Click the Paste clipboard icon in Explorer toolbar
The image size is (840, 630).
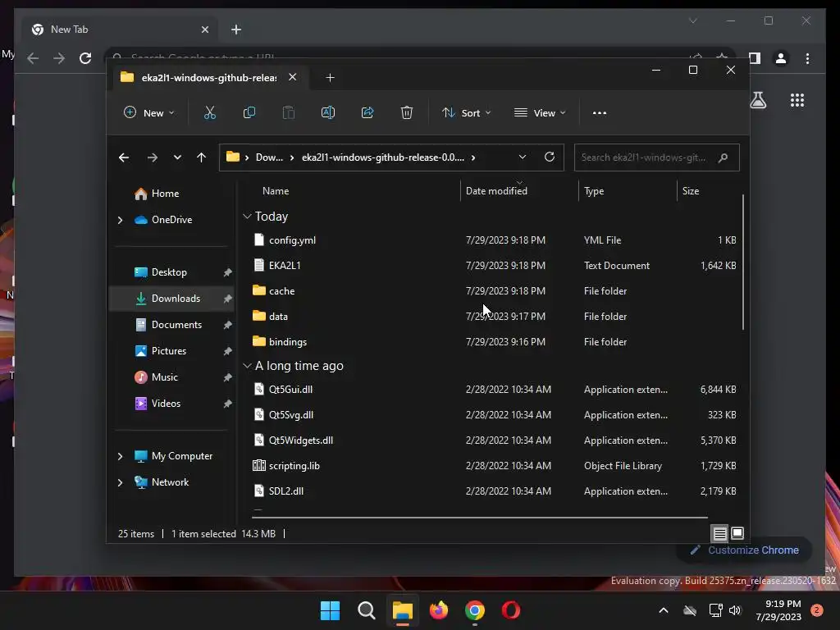click(x=289, y=112)
